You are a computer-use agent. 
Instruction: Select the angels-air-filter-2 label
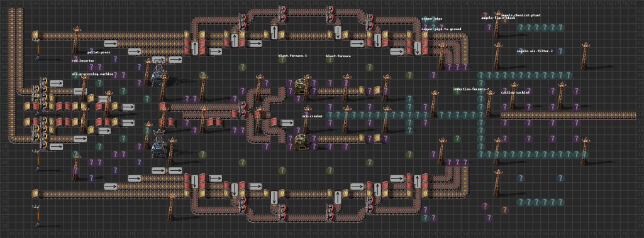pyautogui.click(x=535, y=51)
